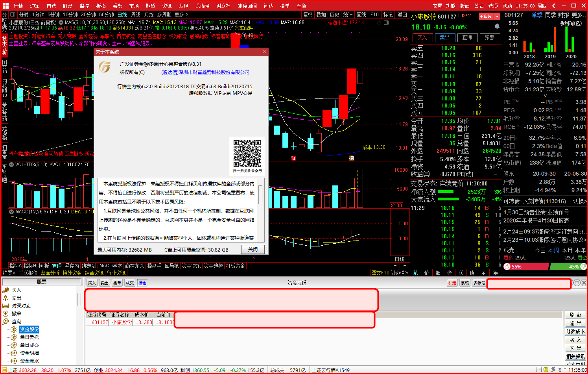Click the thumbs-down bearish icon at 45%
The image size is (588, 374).
583,267
